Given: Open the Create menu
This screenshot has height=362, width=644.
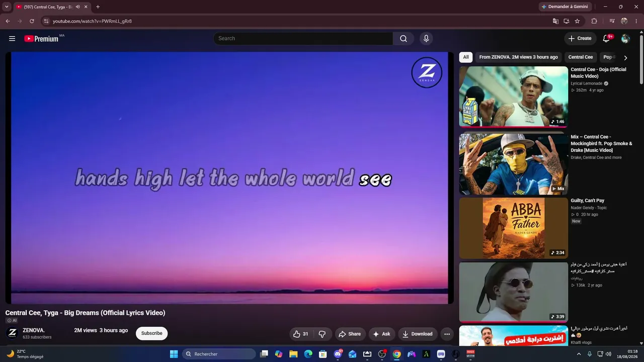Looking at the screenshot, I should 580,39.
